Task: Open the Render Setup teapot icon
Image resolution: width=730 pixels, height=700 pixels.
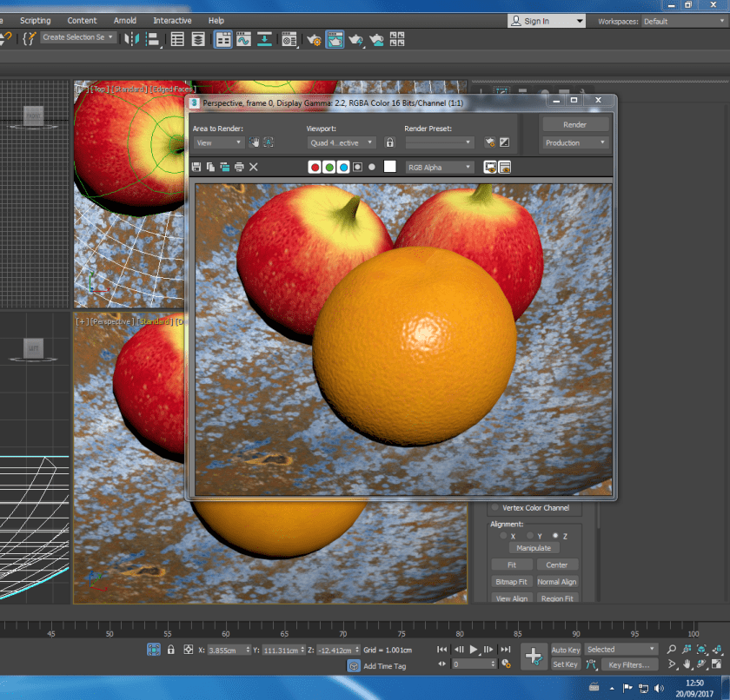Action: (315, 39)
